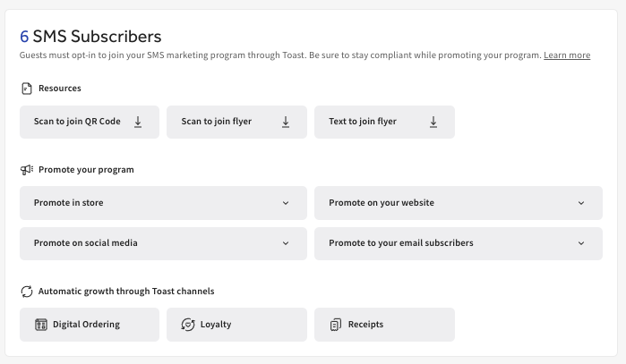Click the SMS Subscribers count heading

[x=90, y=36]
